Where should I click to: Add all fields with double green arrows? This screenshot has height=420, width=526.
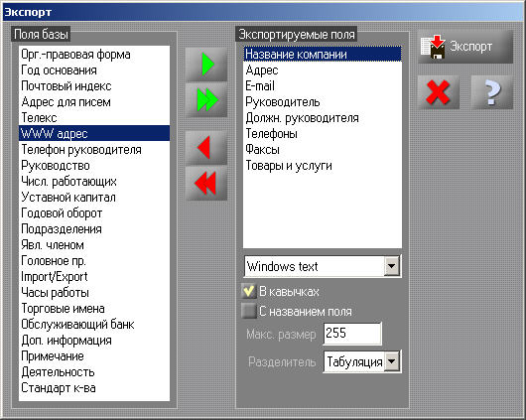point(206,100)
